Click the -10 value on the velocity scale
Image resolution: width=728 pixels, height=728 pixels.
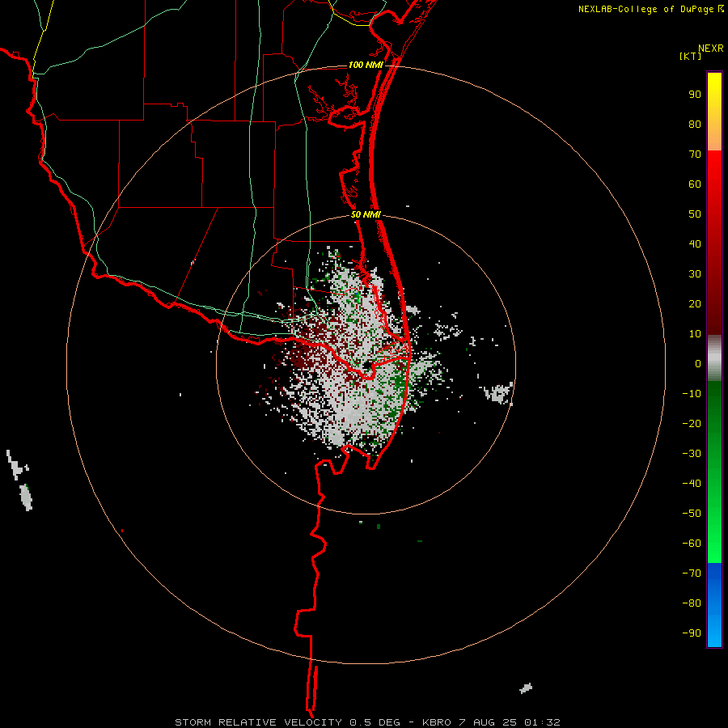click(692, 394)
